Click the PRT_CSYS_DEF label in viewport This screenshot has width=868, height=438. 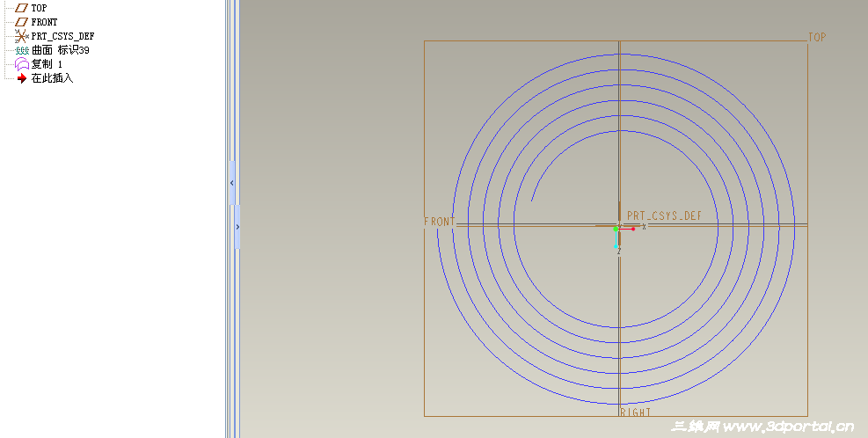[x=664, y=216]
